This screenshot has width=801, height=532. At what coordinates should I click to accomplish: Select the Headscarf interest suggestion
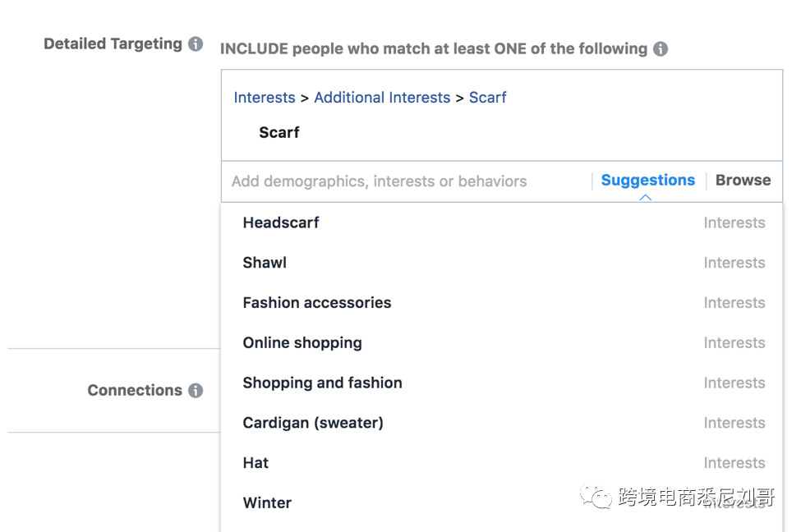coord(281,222)
